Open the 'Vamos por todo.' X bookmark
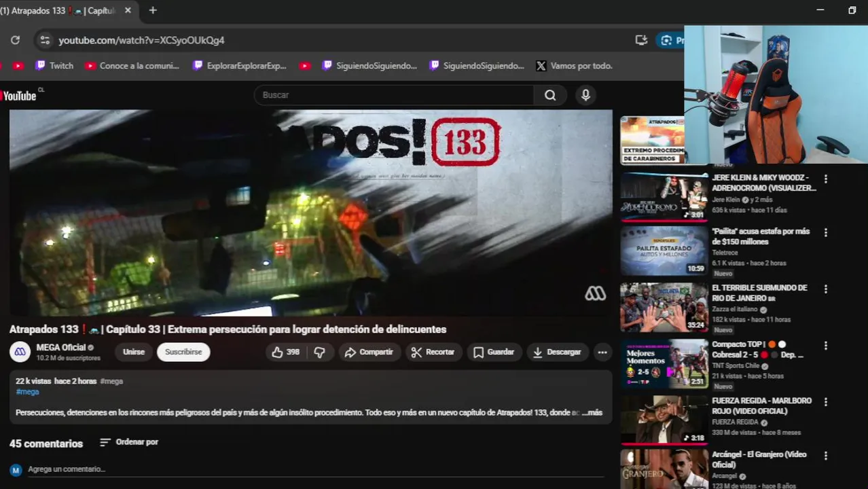 pyautogui.click(x=574, y=66)
